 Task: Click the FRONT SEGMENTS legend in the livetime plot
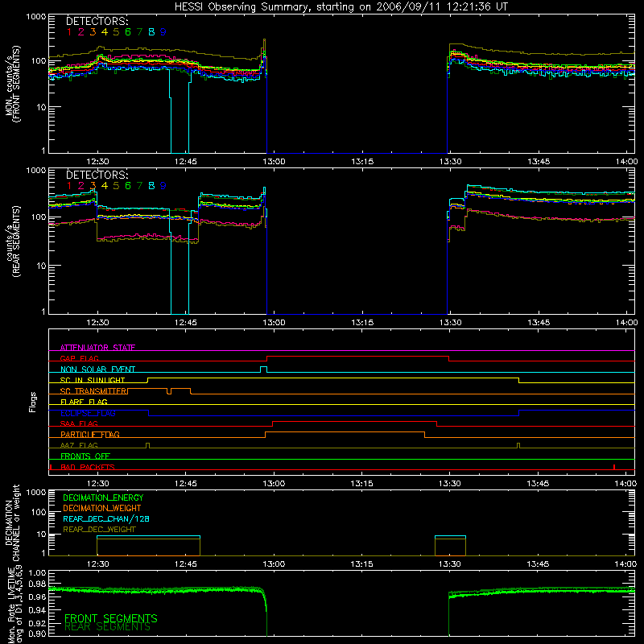111,618
